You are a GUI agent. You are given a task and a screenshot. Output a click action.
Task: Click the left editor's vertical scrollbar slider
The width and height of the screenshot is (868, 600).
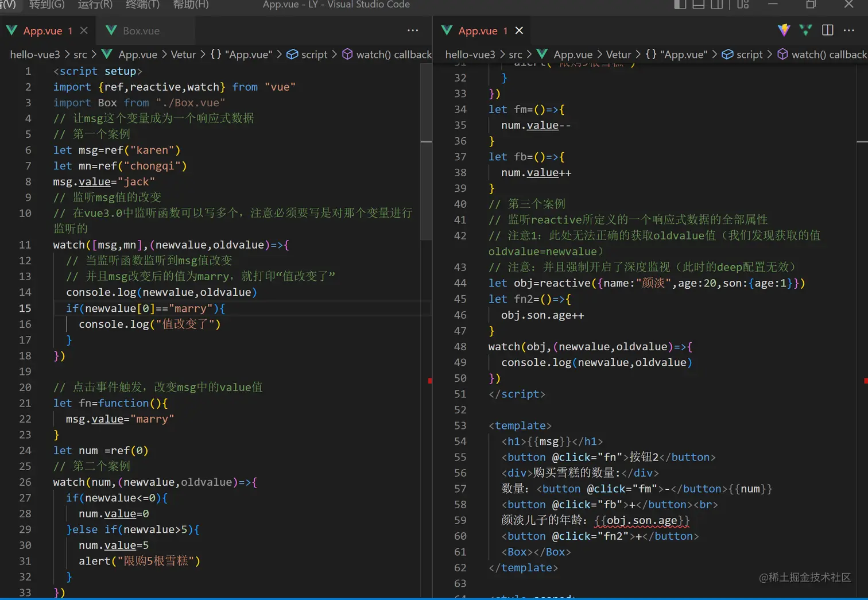click(426, 152)
